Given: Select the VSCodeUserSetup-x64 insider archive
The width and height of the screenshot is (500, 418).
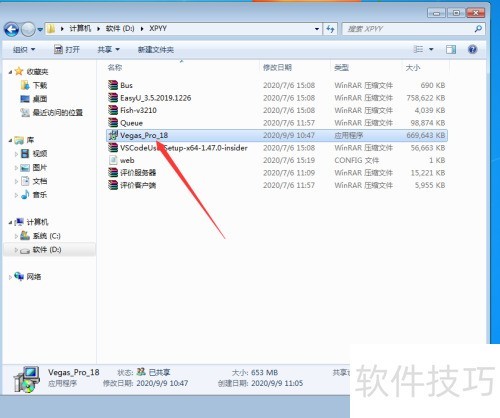Looking at the screenshot, I should (277, 148).
